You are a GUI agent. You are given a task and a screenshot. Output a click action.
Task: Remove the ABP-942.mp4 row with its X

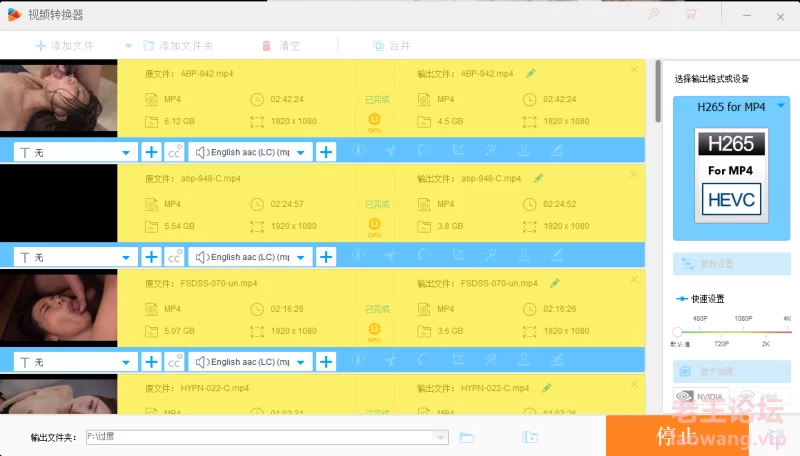[634, 69]
